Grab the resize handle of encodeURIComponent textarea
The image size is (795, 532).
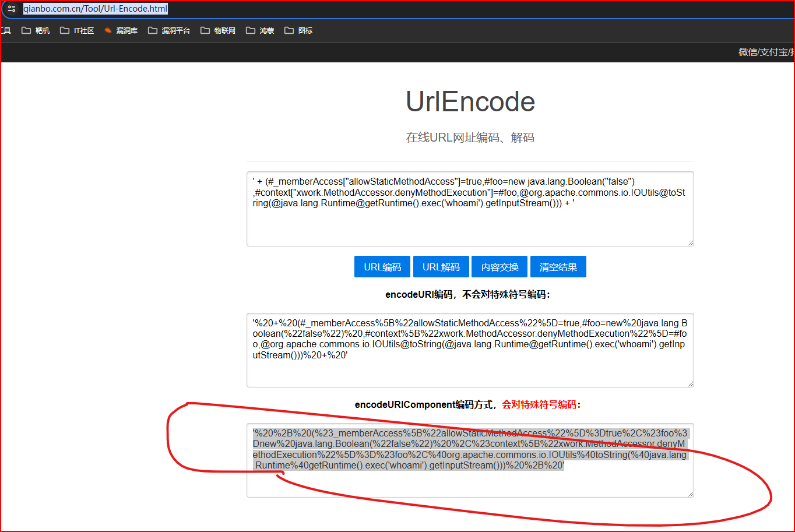(x=690, y=494)
